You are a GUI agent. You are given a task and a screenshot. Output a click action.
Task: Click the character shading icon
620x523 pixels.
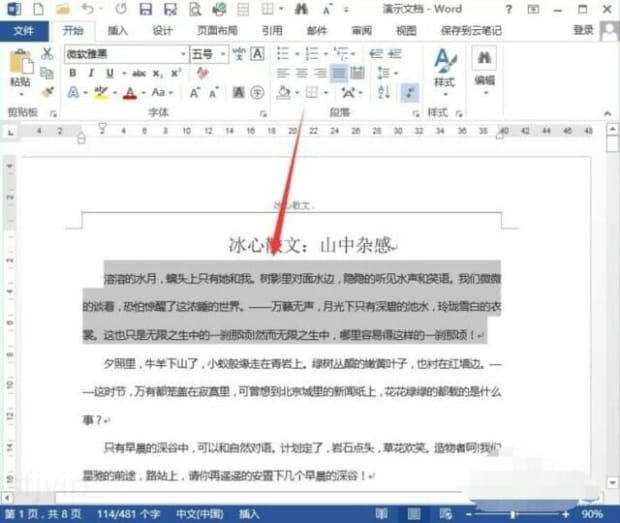point(238,93)
